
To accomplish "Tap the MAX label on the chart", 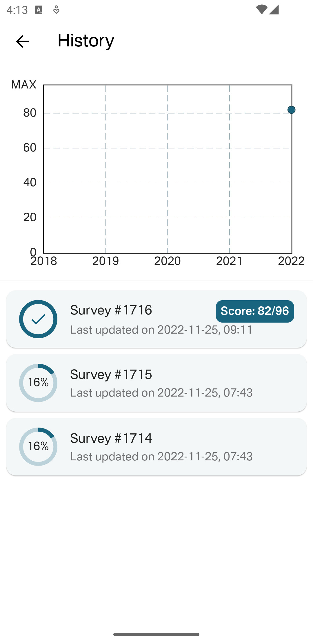I will pyautogui.click(x=24, y=84).
